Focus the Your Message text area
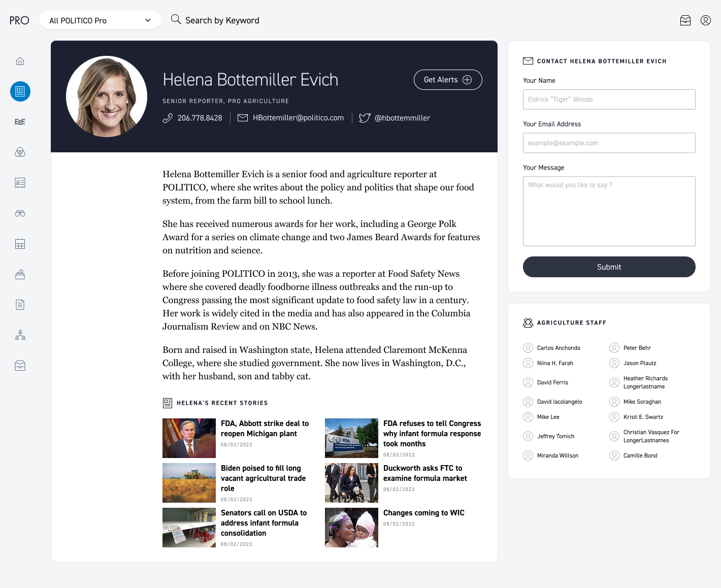The width and height of the screenshot is (721, 588). (x=609, y=211)
